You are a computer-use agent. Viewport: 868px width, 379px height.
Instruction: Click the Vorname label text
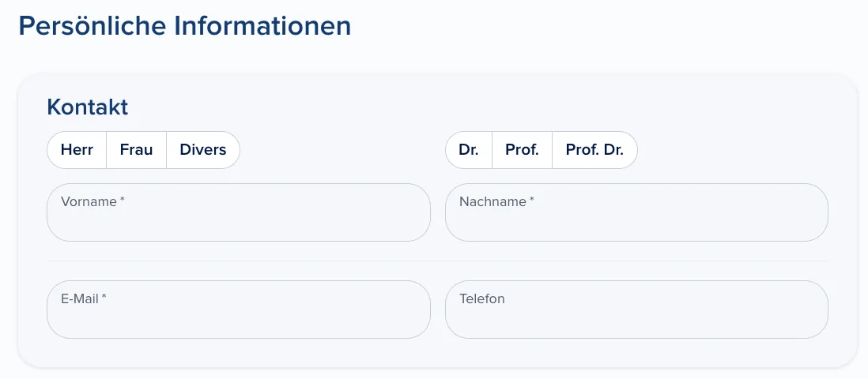[89, 201]
